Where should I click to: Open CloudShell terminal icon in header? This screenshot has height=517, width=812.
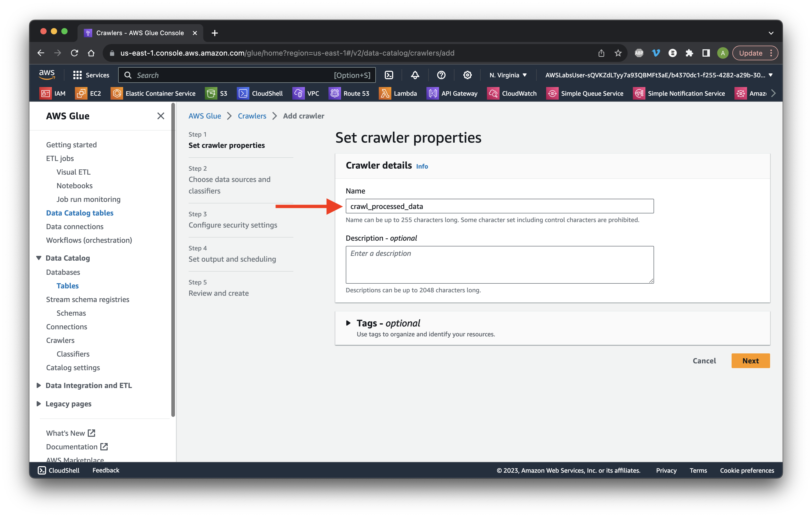point(389,75)
